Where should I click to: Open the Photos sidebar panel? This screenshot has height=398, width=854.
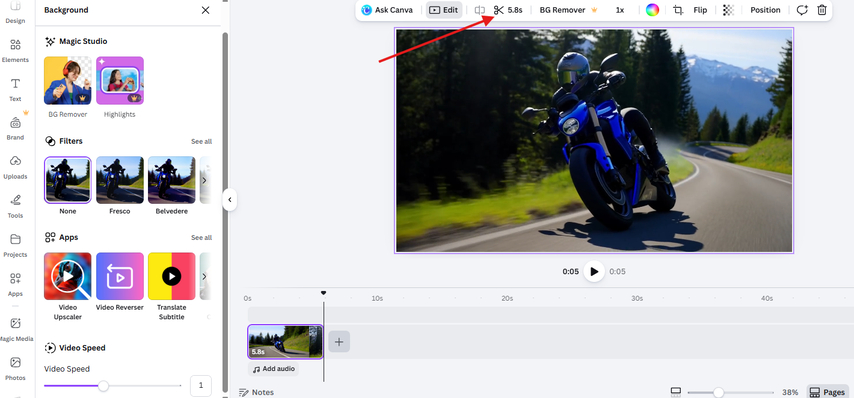[15, 369]
